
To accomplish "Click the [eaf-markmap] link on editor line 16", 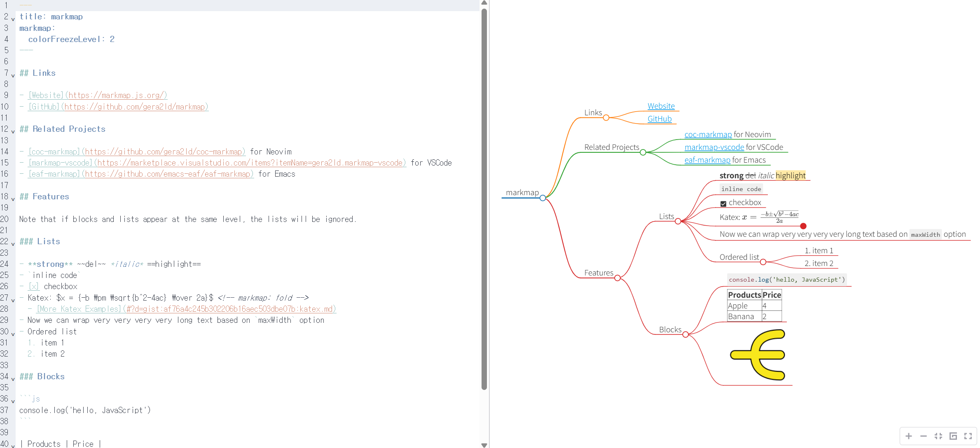I will (141, 174).
